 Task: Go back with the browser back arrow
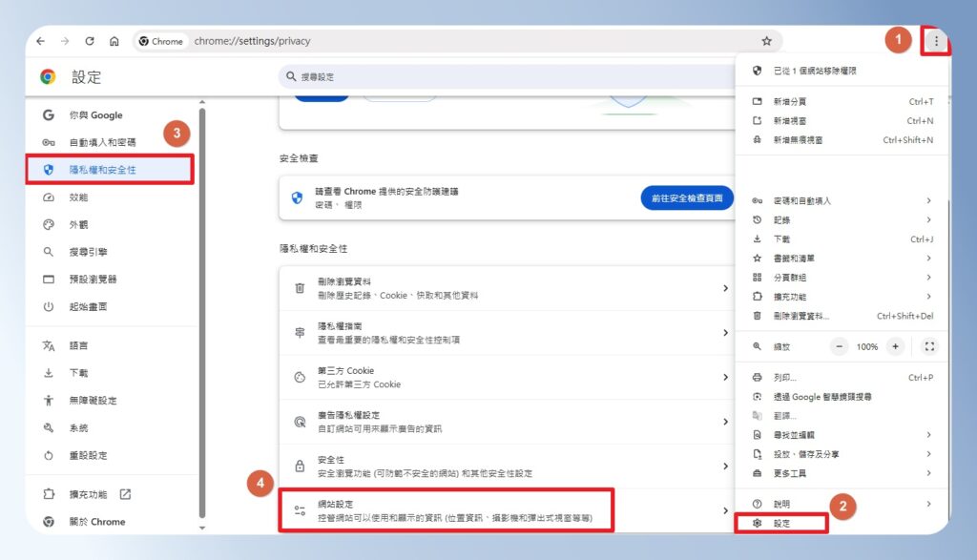click(x=40, y=41)
